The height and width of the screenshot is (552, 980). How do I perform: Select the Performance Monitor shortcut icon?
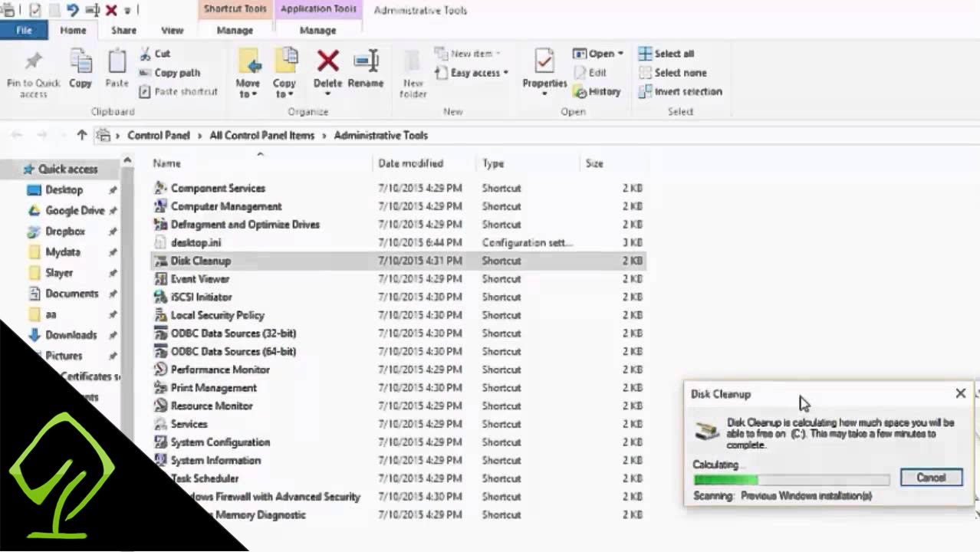tap(160, 370)
